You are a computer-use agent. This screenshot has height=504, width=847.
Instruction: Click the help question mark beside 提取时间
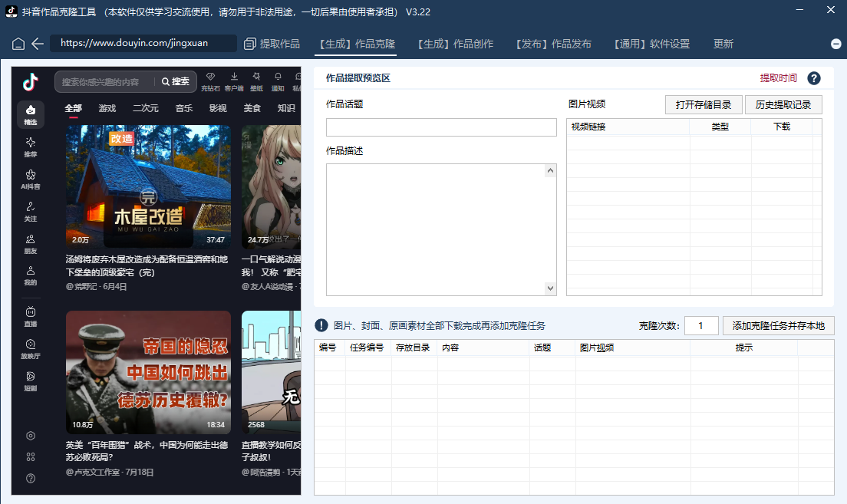coord(814,78)
